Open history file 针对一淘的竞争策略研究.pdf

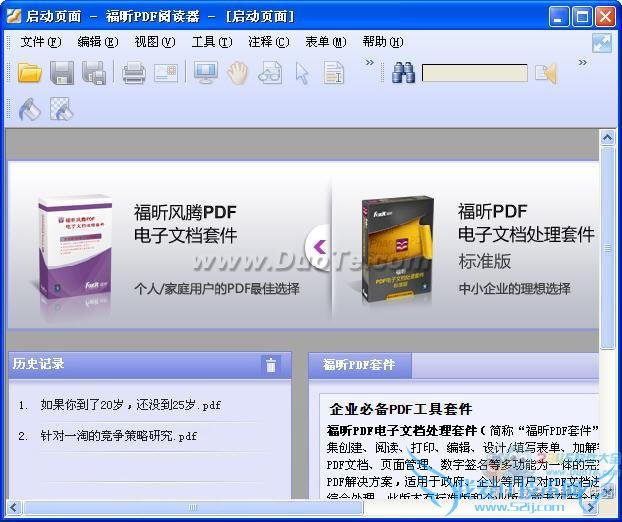119,436
